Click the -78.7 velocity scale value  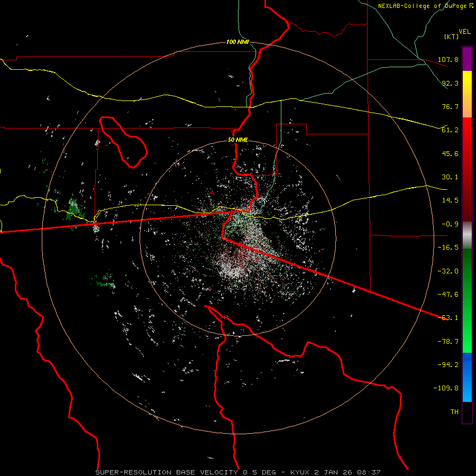(x=448, y=342)
